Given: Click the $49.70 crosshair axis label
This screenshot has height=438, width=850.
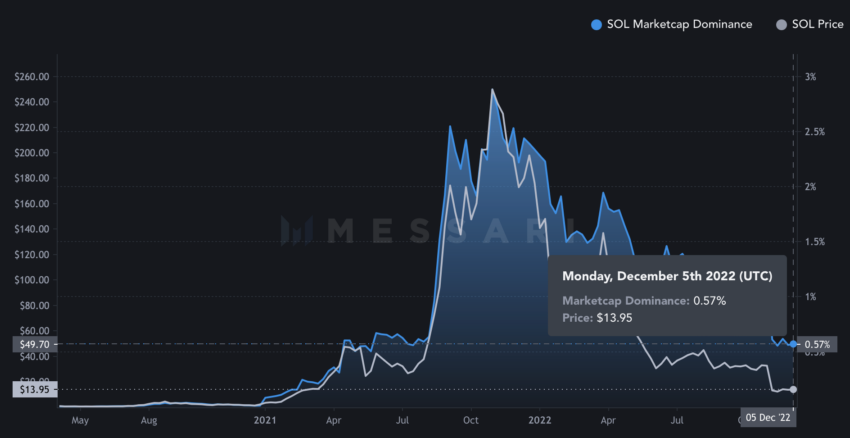Looking at the screenshot, I should (34, 344).
